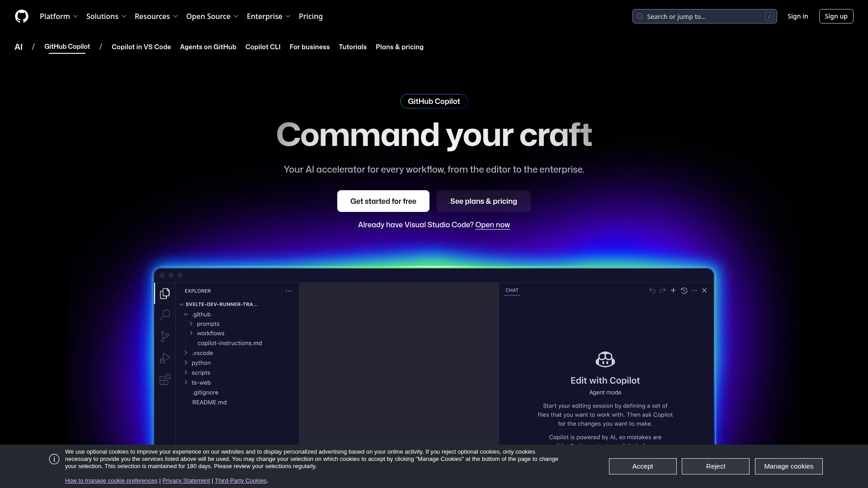This screenshot has width=868, height=488.
Task: Open Visual Studio Code via the Open now link
Action: click(x=492, y=225)
